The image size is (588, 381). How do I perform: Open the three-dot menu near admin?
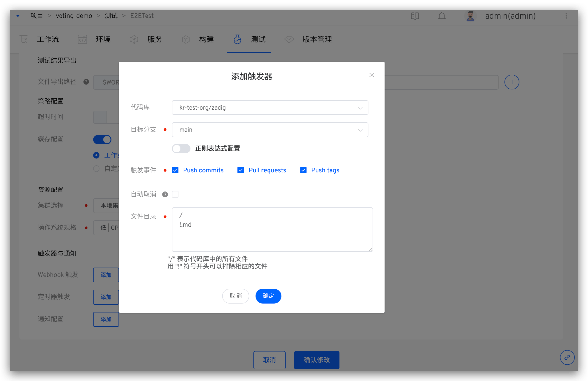pyautogui.click(x=566, y=16)
